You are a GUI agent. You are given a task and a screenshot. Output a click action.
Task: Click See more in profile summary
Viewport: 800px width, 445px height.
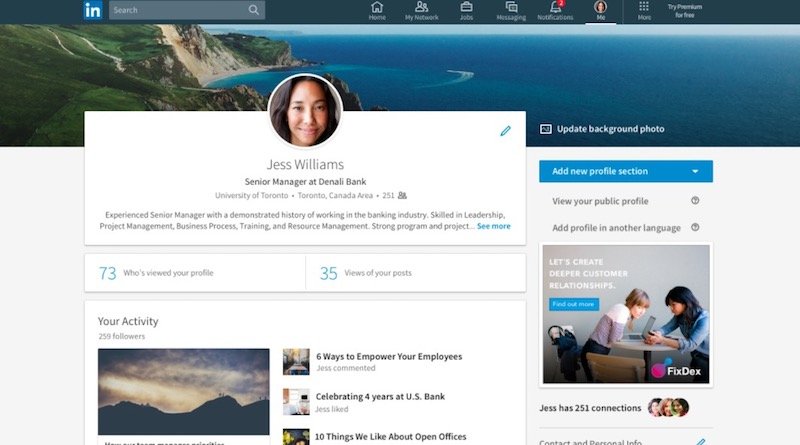[x=493, y=226]
